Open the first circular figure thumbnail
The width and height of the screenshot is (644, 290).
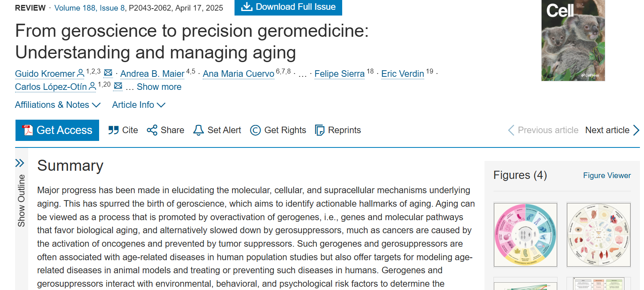(x=525, y=235)
